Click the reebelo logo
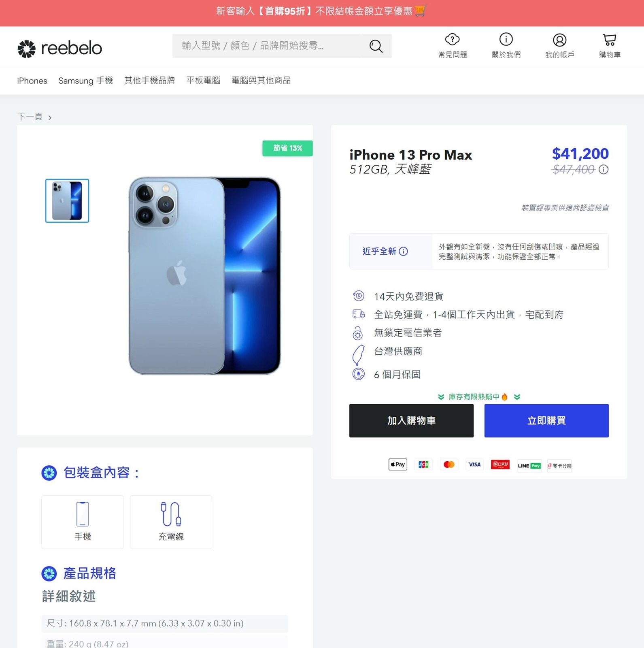 coord(60,49)
